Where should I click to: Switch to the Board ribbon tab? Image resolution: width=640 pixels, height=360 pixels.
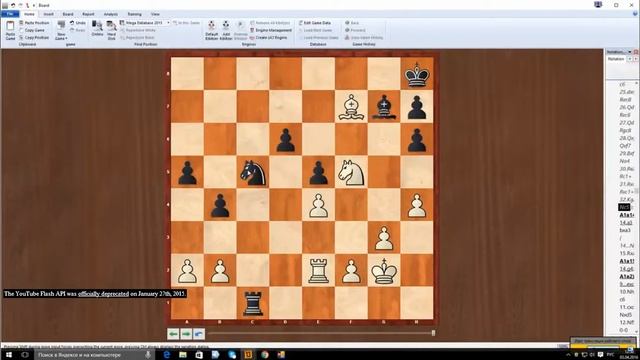(68, 14)
